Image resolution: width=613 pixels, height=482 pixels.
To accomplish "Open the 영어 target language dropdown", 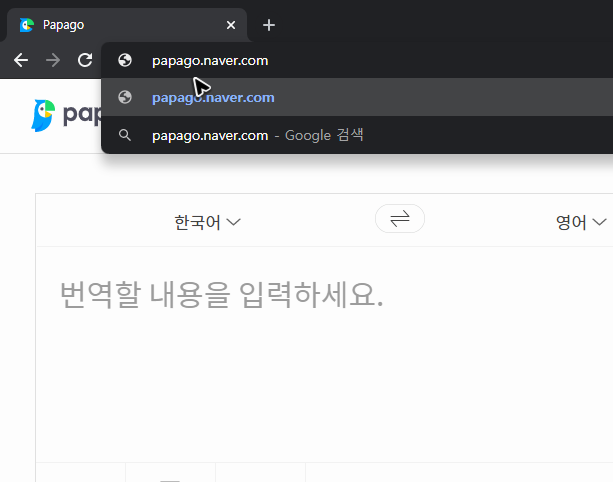I will point(581,222).
